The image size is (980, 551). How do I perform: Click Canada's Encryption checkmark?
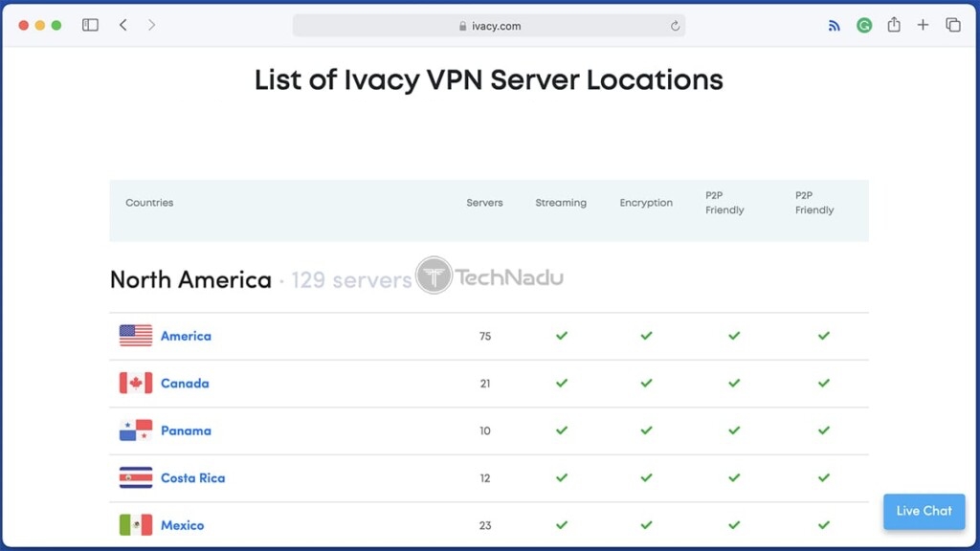(646, 383)
